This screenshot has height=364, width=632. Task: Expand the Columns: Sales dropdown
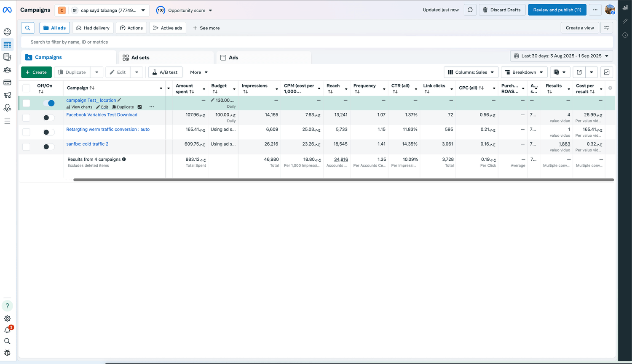coord(471,72)
